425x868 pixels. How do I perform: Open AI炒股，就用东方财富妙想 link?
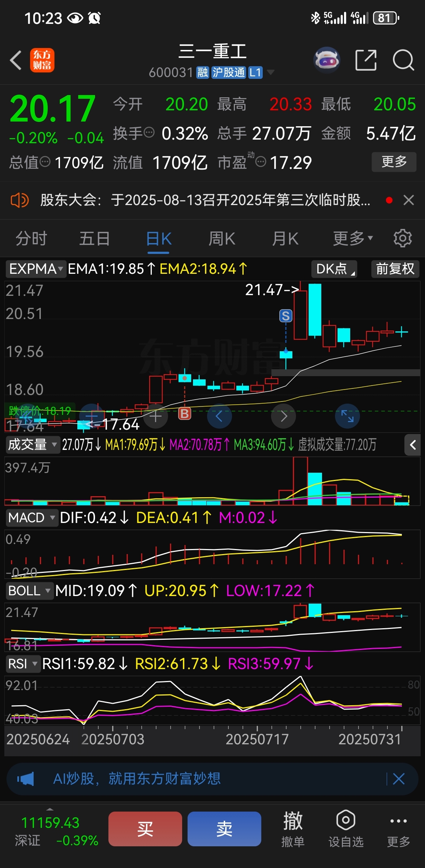tap(137, 778)
